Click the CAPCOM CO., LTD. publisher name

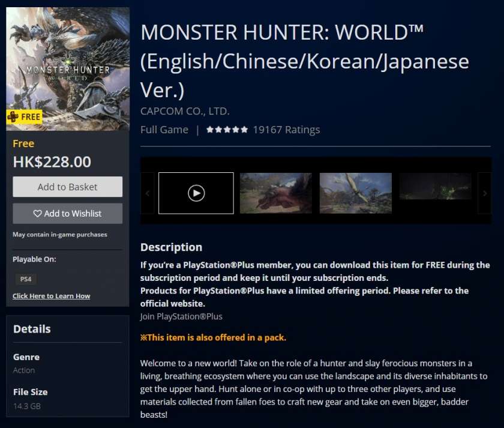(x=185, y=111)
